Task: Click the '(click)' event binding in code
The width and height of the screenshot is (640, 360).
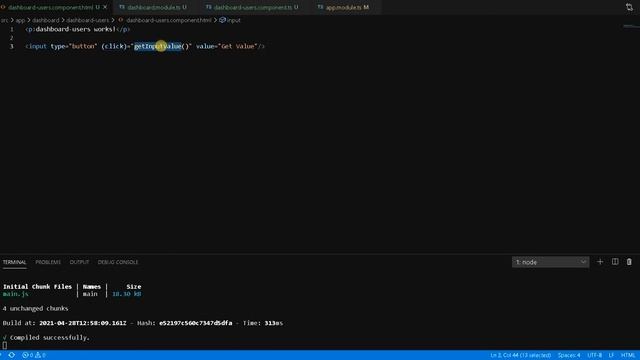Action: point(114,47)
